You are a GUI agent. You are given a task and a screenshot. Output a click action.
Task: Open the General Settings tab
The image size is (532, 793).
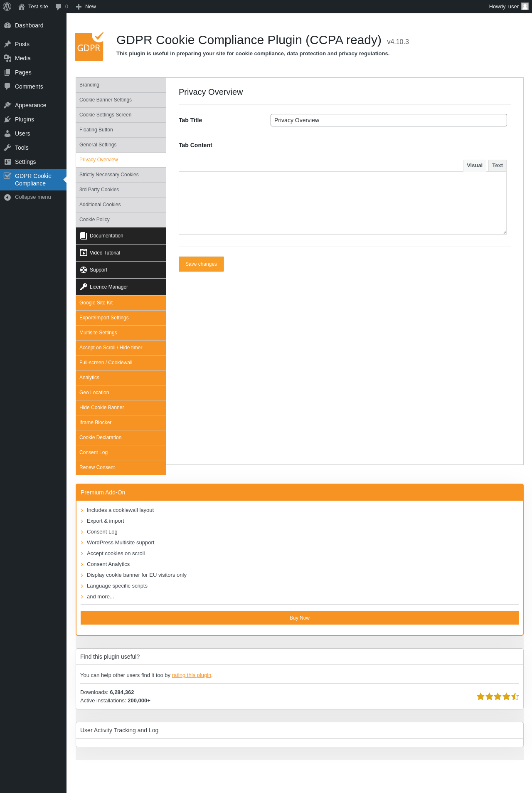pos(121,145)
